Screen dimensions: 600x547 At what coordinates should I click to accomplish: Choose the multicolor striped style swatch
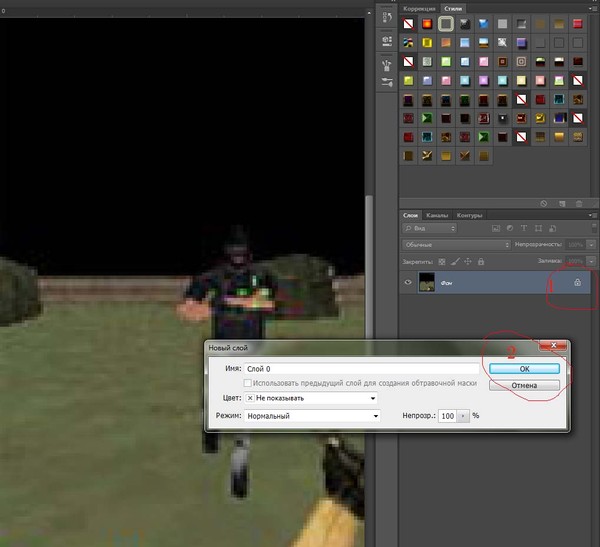click(x=408, y=42)
